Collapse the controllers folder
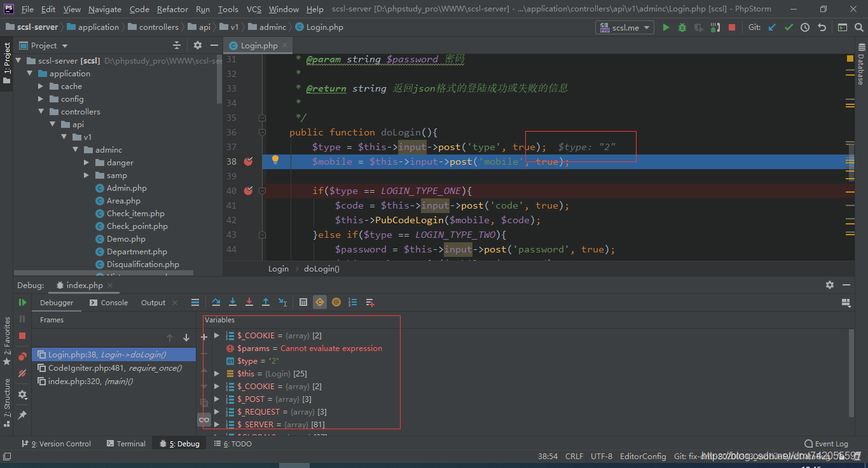Viewport: 868px width, 468px height. pyautogui.click(x=41, y=111)
